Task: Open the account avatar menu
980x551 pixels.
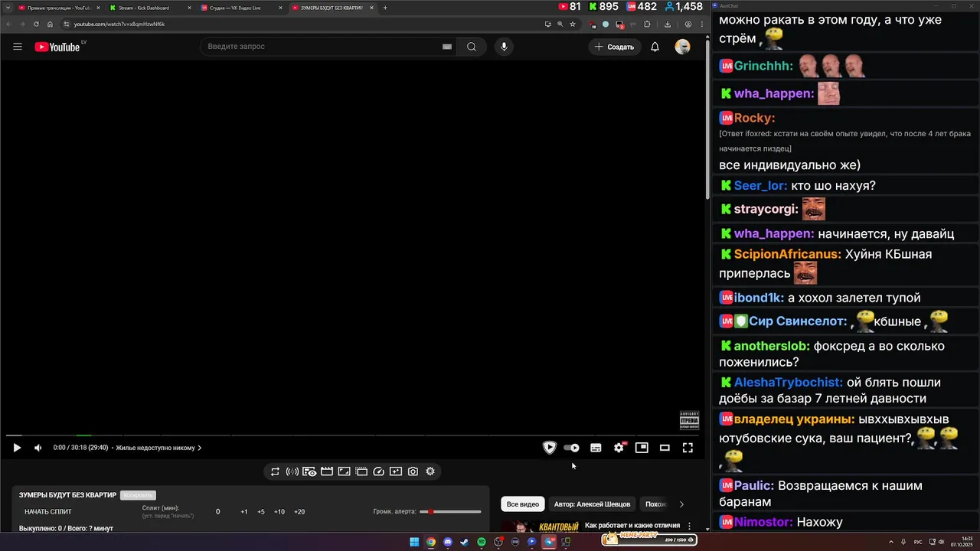Action: pyautogui.click(x=682, y=47)
